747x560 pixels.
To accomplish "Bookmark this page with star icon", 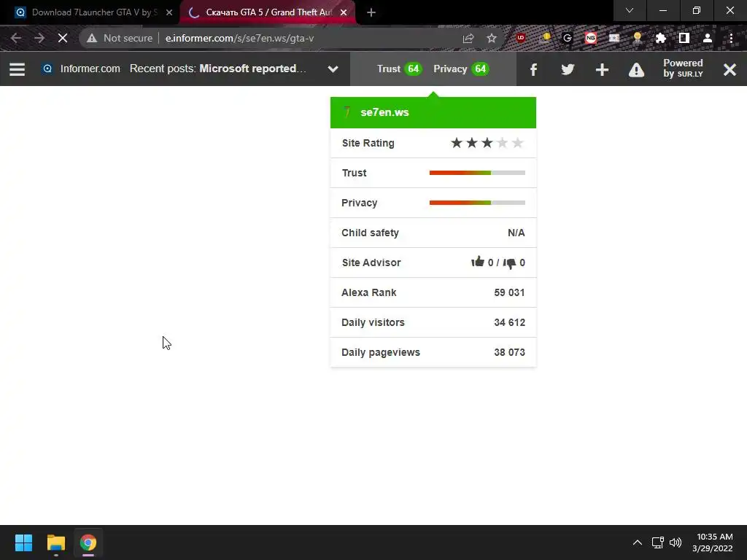I will click(492, 38).
